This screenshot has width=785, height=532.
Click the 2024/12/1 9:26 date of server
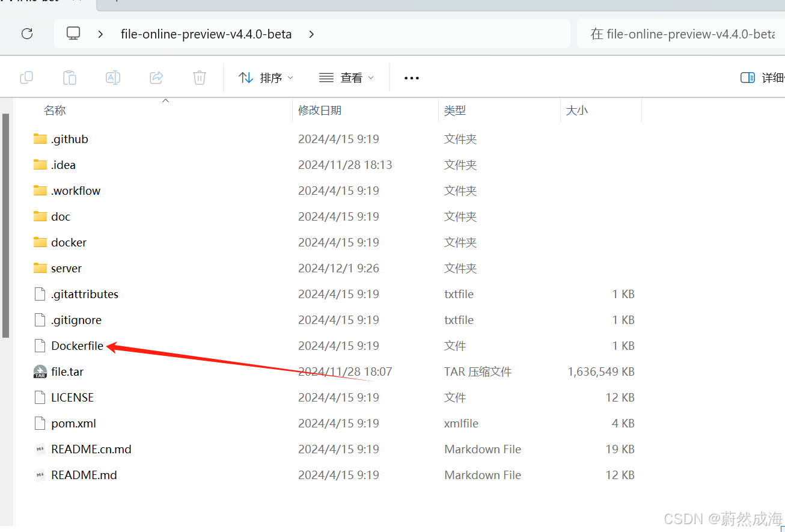click(338, 268)
